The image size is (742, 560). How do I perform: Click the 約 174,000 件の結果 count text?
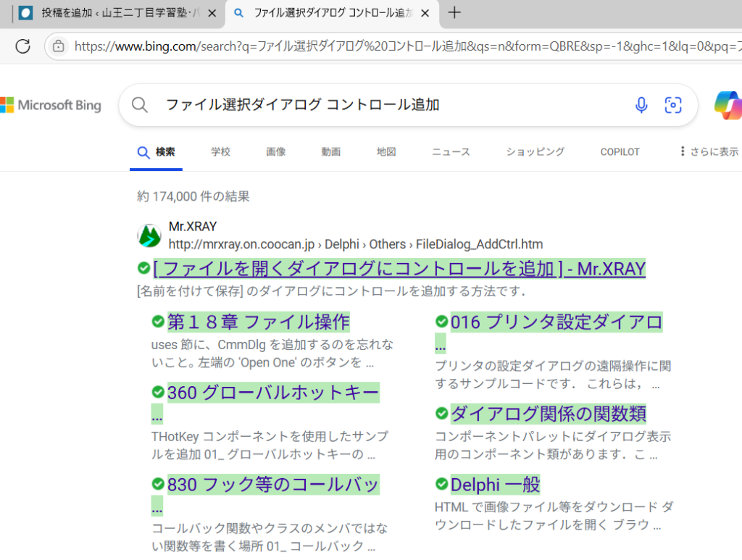click(x=193, y=196)
